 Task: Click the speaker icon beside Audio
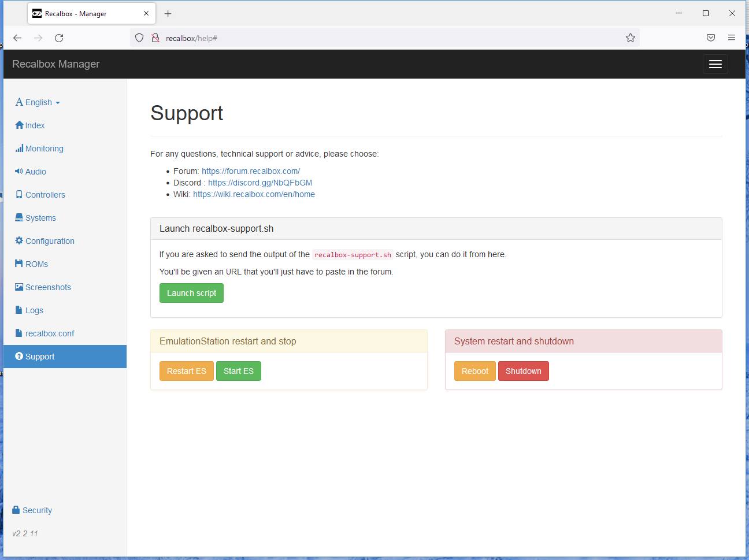click(x=19, y=171)
